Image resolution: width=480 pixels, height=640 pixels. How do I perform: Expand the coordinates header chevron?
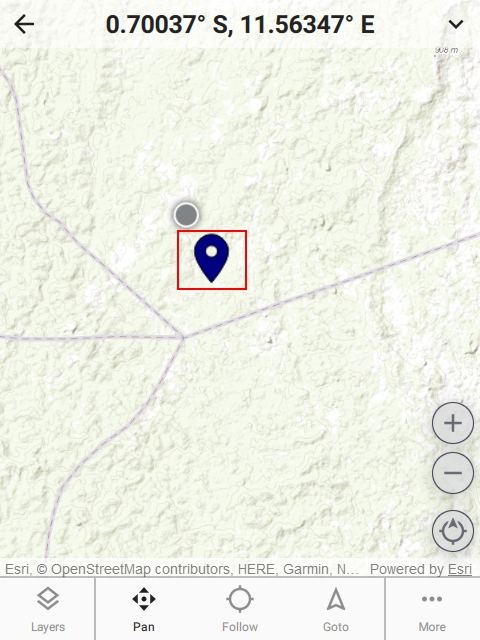click(x=456, y=24)
